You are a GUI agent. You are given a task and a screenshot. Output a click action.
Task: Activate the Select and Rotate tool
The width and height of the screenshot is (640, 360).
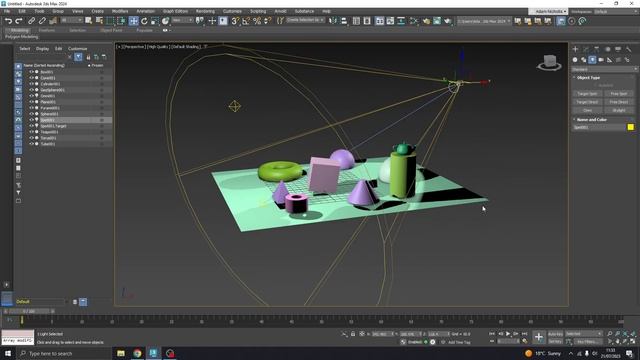point(144,21)
